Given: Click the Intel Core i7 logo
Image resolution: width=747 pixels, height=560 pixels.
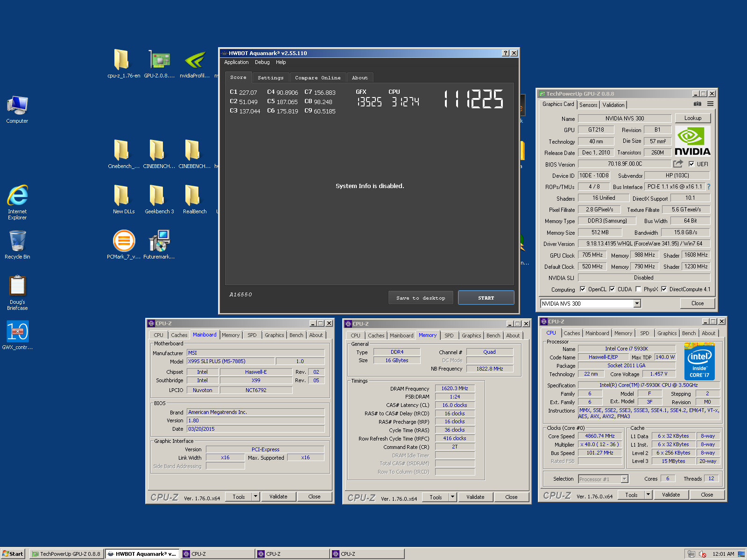Looking at the screenshot, I should pyautogui.click(x=699, y=361).
